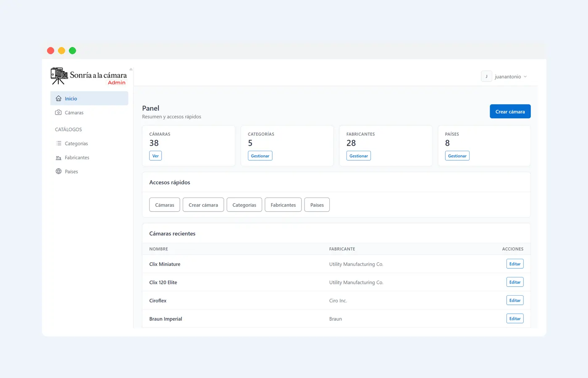Click Ver button in Cámaras card
The width and height of the screenshot is (588, 378).
[155, 156]
